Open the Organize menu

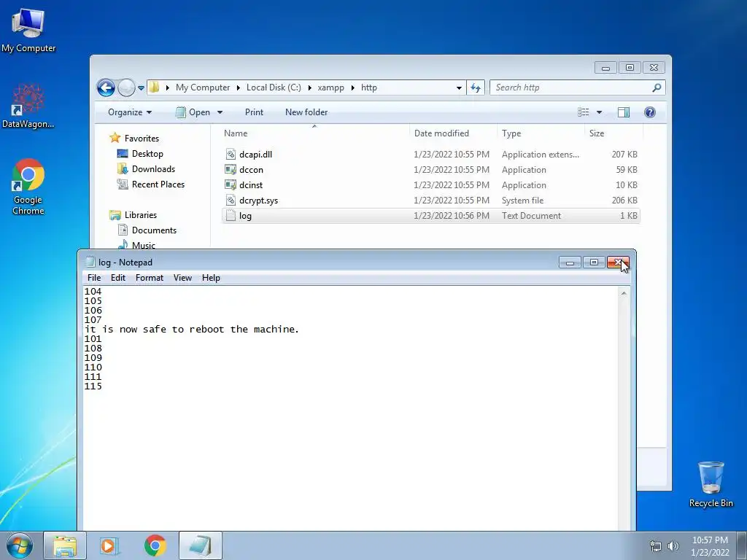130,112
